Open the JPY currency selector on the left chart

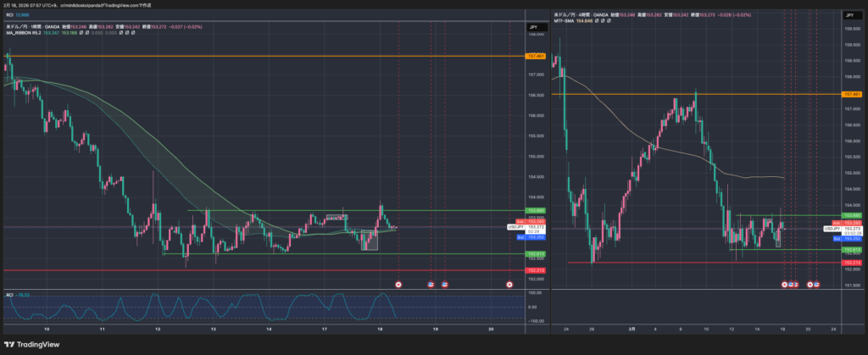(x=534, y=28)
